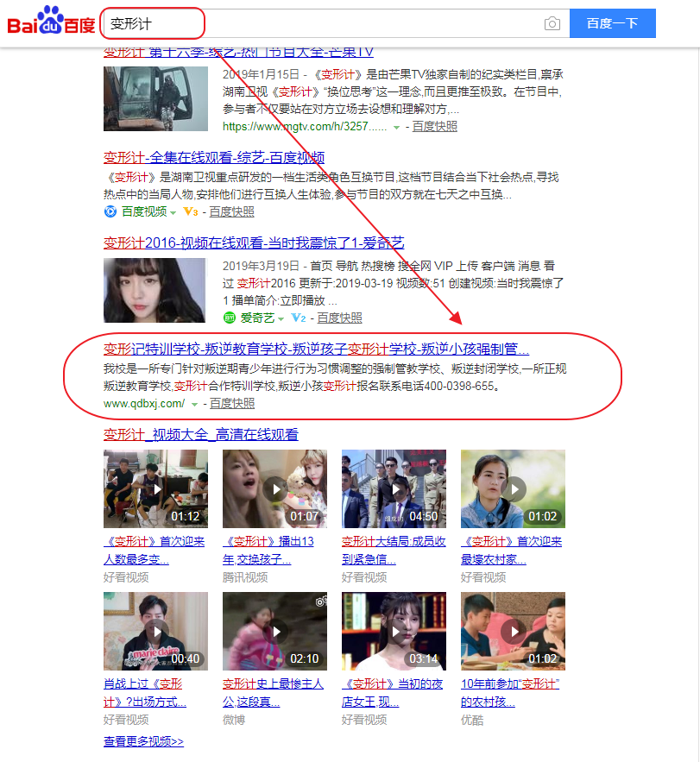Click the 百度视频 blue circular icon
The height and width of the screenshot is (762, 700).
pyautogui.click(x=110, y=211)
